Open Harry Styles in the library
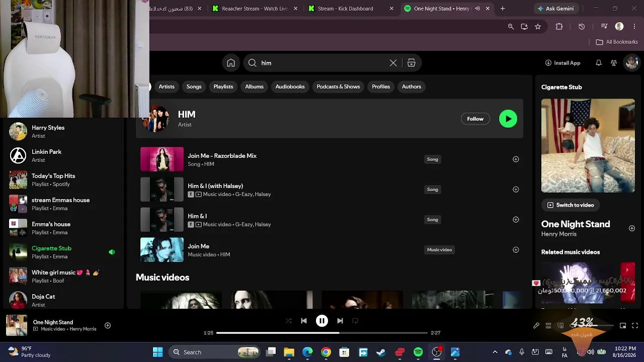644x362 pixels. coord(63,132)
